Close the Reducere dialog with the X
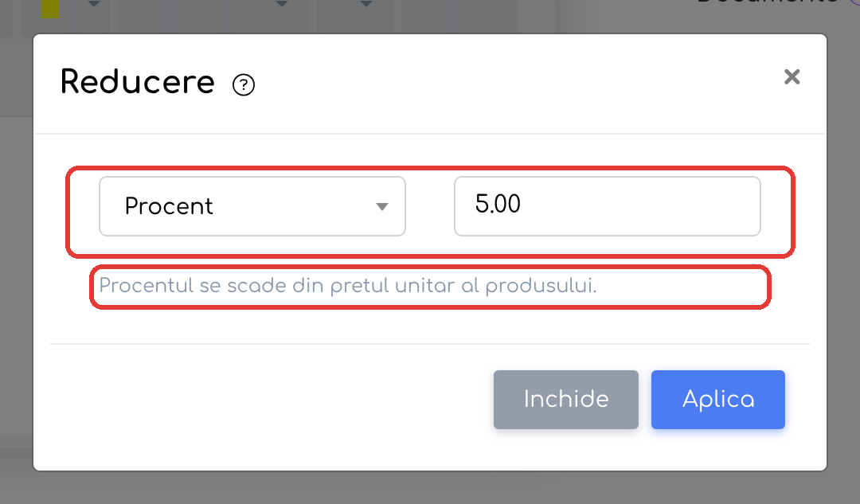The image size is (860, 504). [792, 76]
